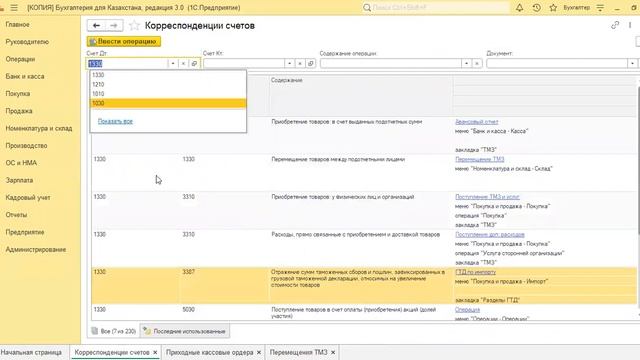
Task: Select 1330 in the dropdown list
Action: 168,75
